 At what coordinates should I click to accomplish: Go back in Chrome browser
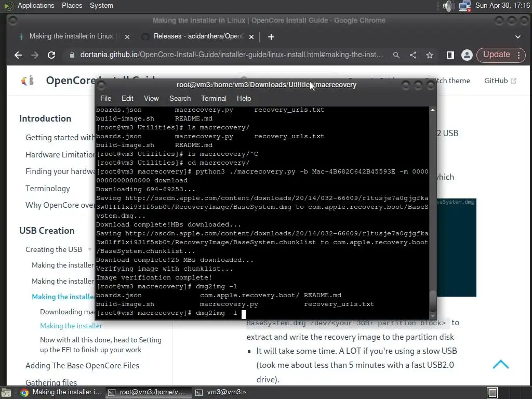tap(18, 55)
